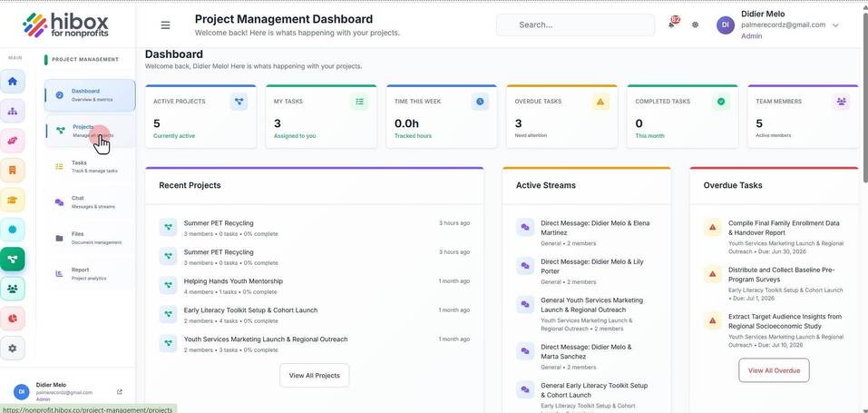Open Tasks menu item
Image resolution: width=868 pixels, height=413 pixels.
[x=90, y=166]
